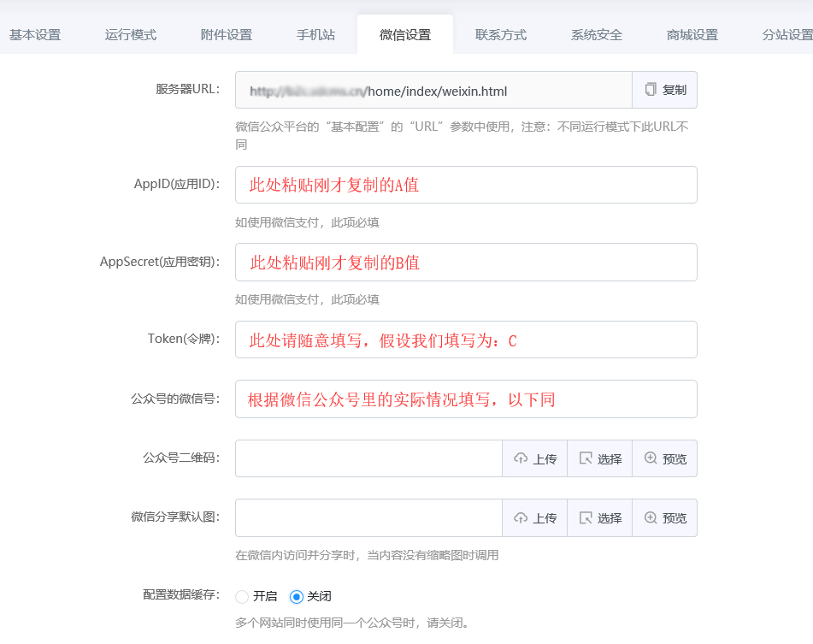Go to 商城设置 tab

[692, 35]
